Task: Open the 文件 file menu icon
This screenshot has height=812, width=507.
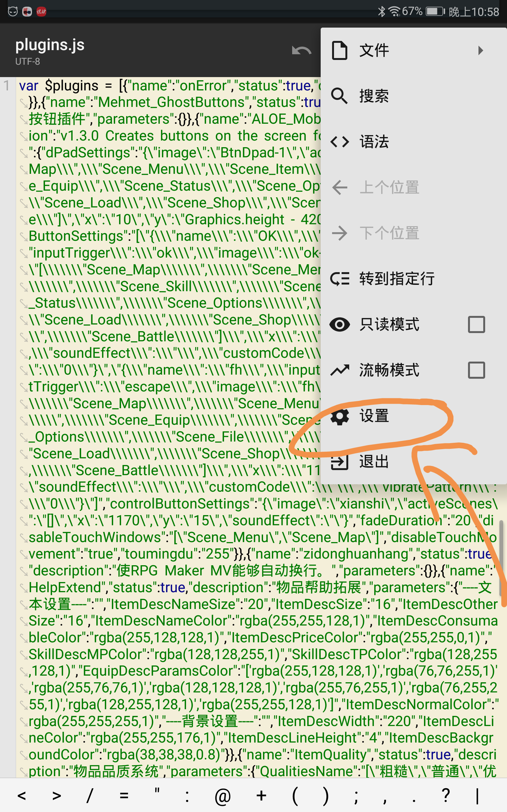Action: [x=339, y=50]
